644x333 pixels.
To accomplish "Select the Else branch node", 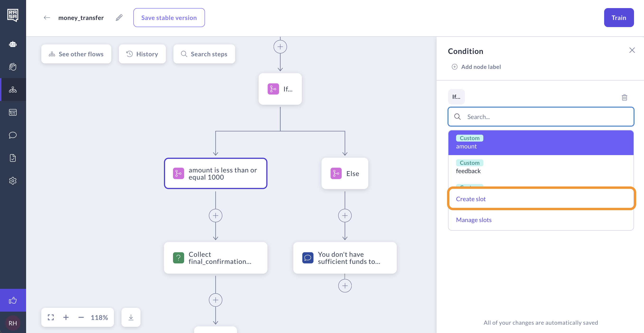I will click(345, 173).
